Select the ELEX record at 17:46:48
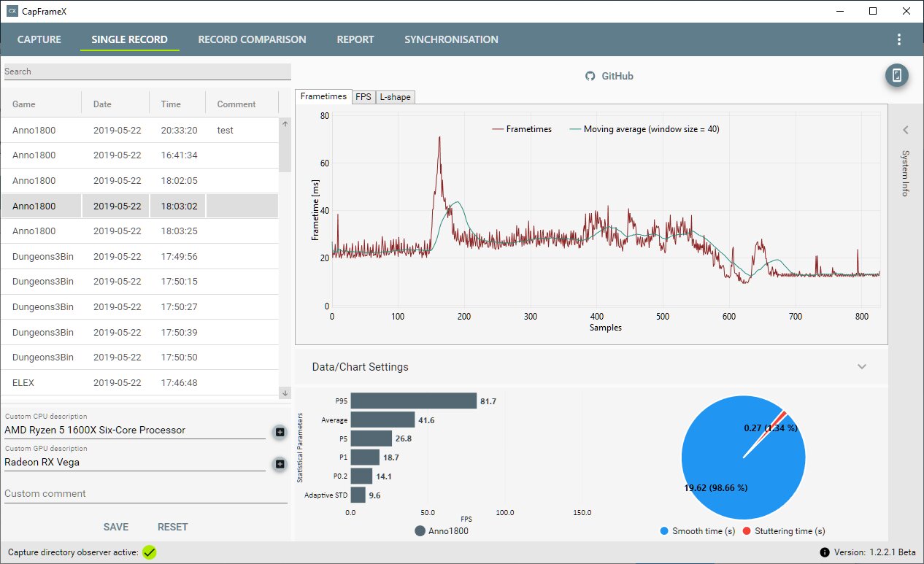Screen dimensions: 924x564 pos(139,383)
